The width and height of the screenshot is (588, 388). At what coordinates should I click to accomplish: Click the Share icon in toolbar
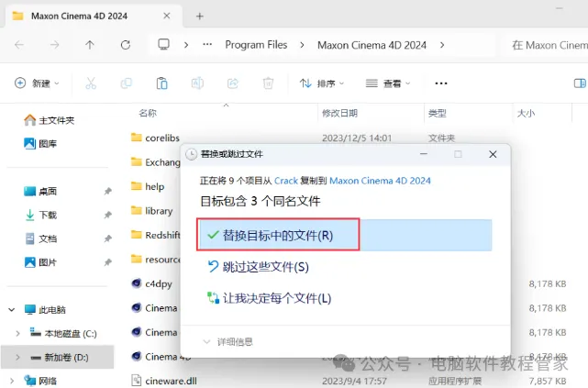[233, 83]
